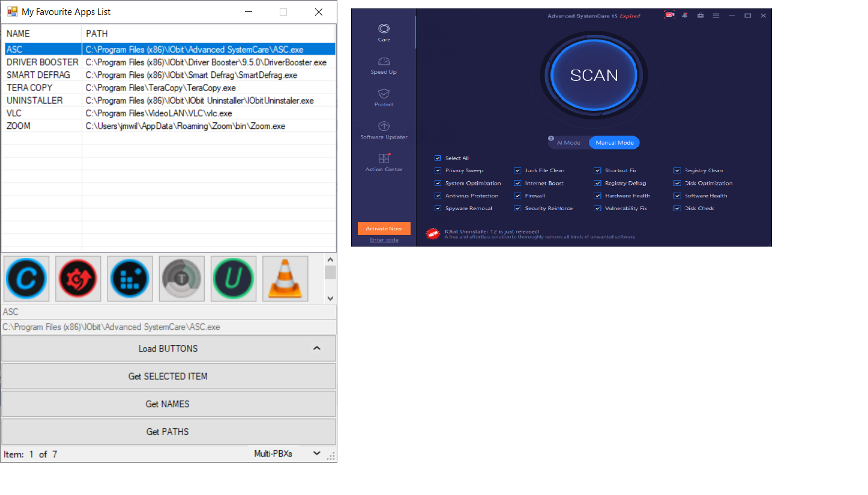Click the icon strip scrollbar down arrow
This screenshot has height=495, width=868.
pos(330,298)
